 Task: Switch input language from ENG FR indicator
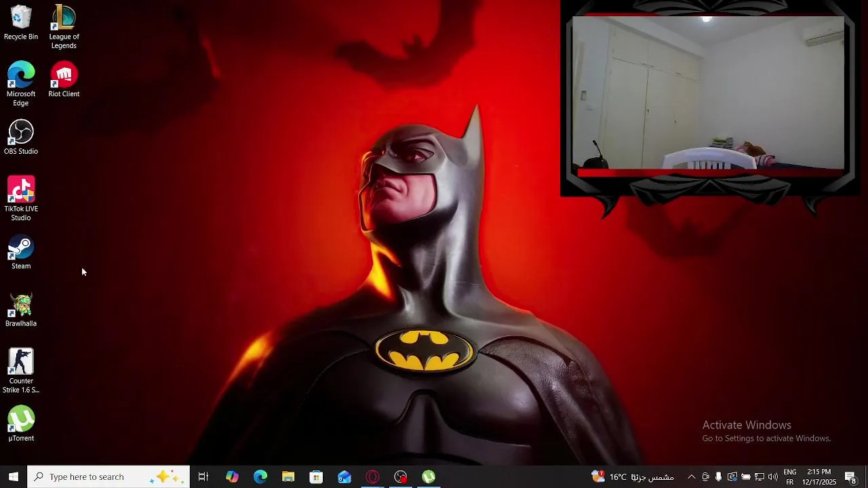point(790,476)
